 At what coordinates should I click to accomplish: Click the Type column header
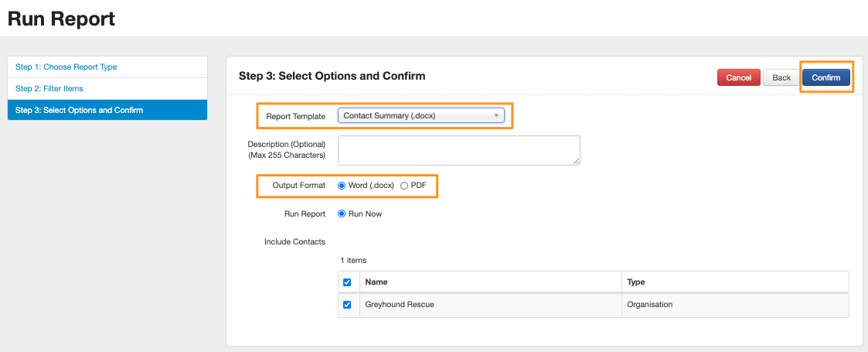pyautogui.click(x=636, y=282)
